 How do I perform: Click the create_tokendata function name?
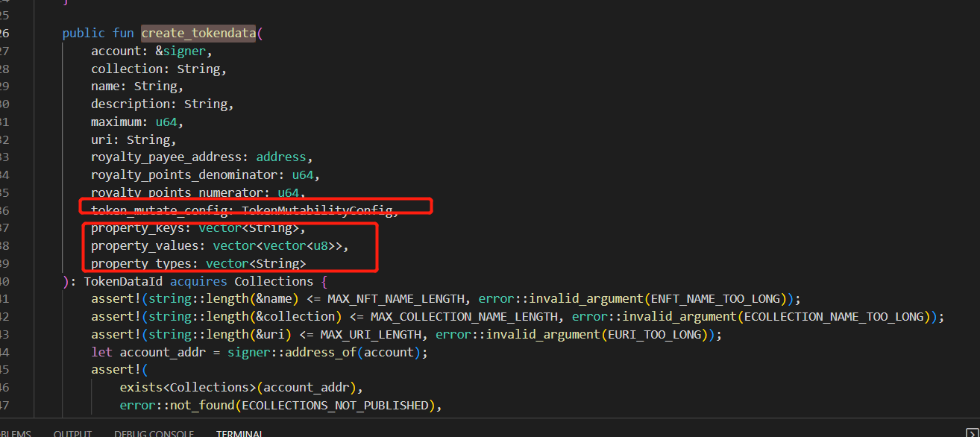198,32
